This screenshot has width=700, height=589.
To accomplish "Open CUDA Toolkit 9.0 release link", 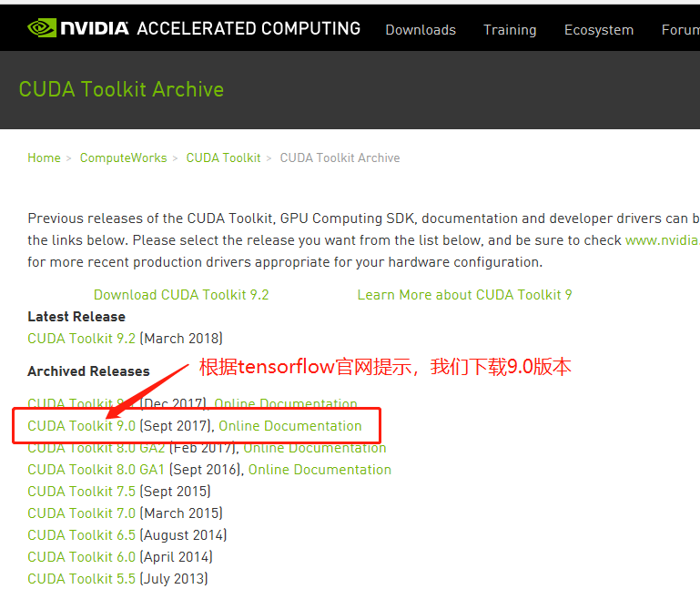I will [81, 426].
